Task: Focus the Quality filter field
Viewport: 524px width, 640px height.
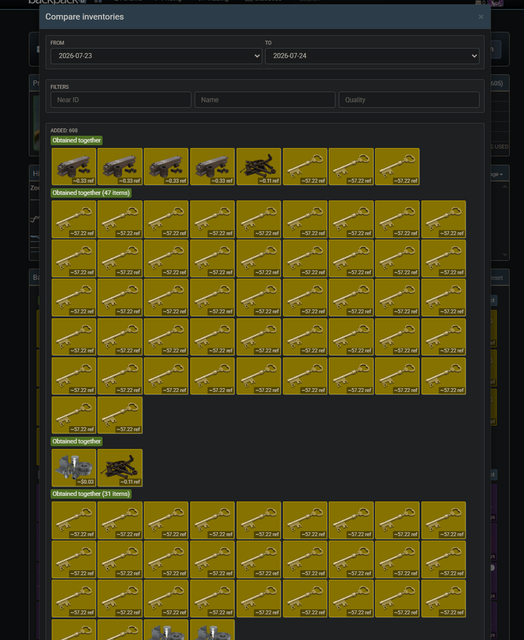Action: tap(409, 100)
